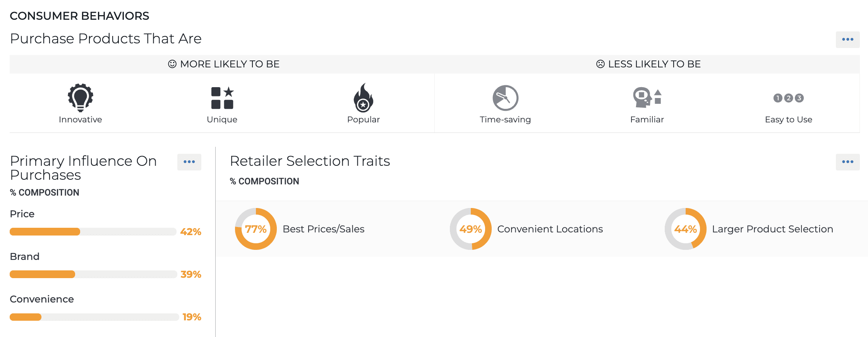Click the sad face next to Less Likely
The image size is (868, 337).
600,64
